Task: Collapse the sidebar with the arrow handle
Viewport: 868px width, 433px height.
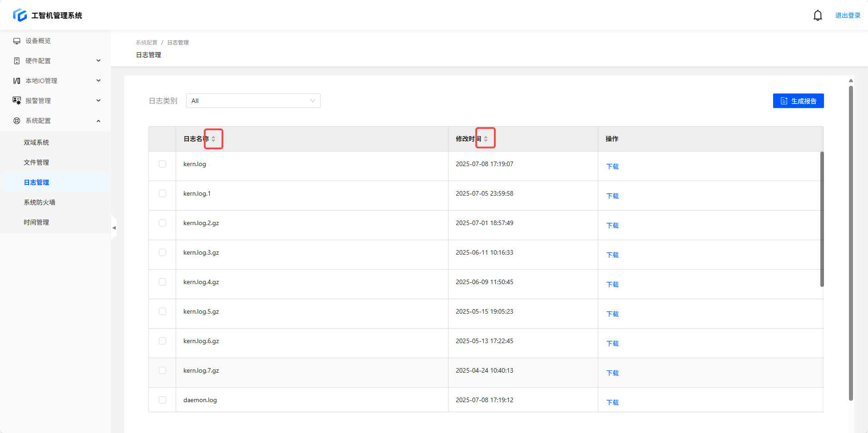Action: tap(114, 227)
